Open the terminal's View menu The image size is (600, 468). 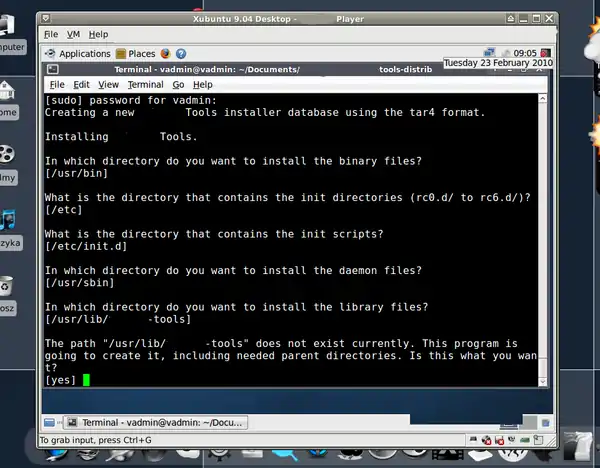(108, 85)
